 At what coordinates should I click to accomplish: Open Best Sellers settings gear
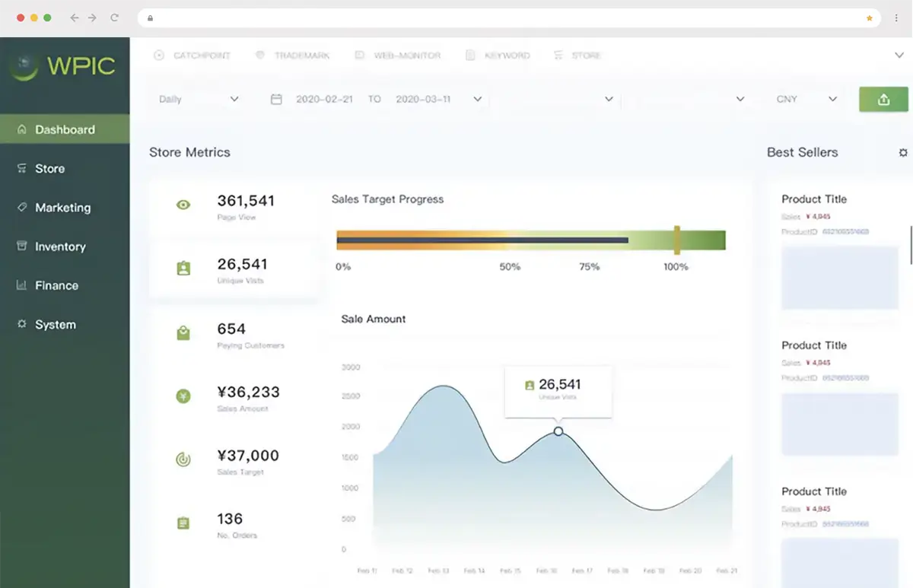(x=904, y=152)
